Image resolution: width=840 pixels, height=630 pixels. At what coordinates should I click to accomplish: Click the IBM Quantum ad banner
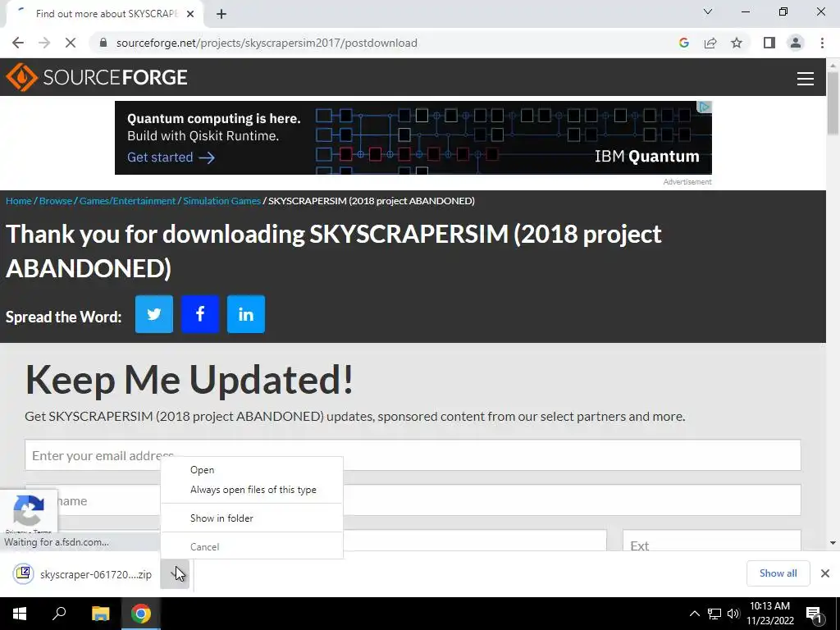pos(413,138)
